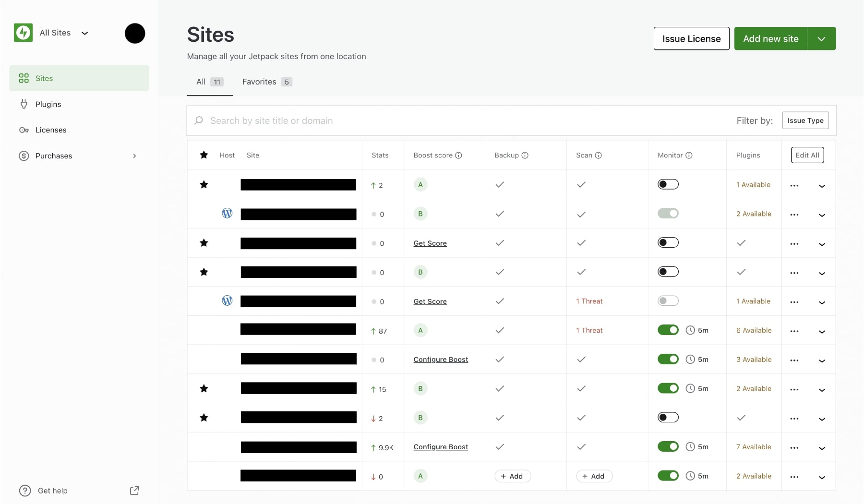
Task: Click the Get Score link on the third row
Action: click(430, 243)
